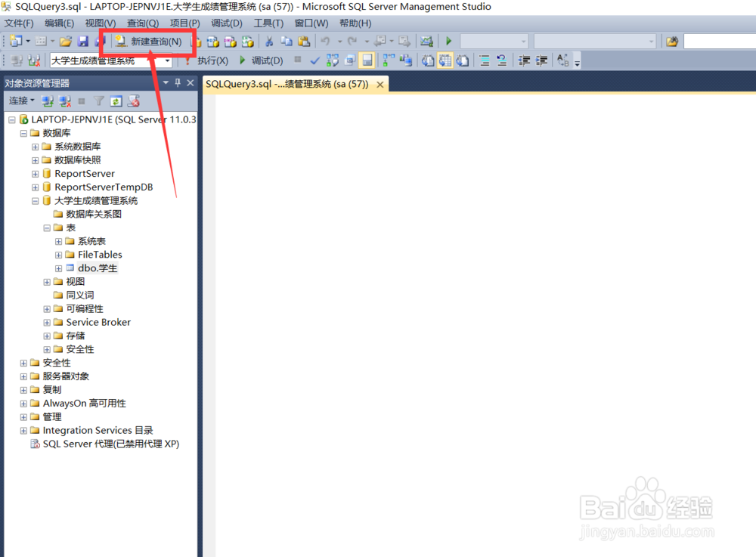Select the FileTables folder item
Screen dimensions: 756x557
tap(100, 255)
